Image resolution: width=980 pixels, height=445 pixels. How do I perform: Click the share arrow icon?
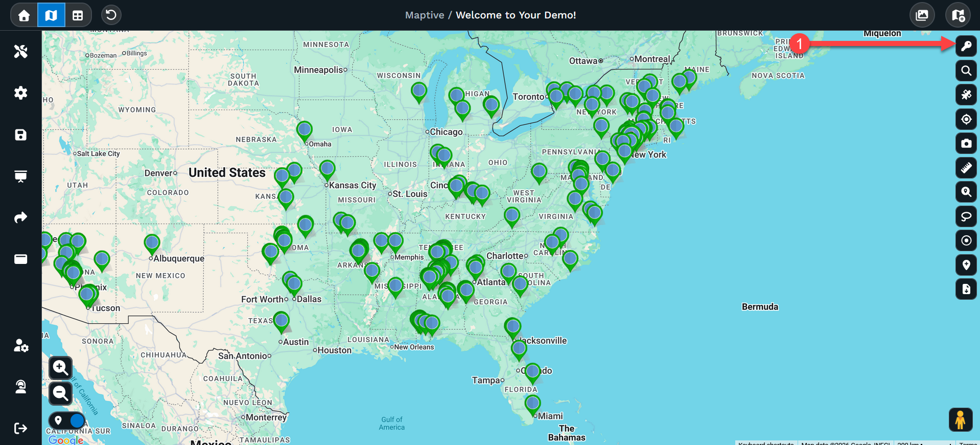pyautogui.click(x=20, y=218)
